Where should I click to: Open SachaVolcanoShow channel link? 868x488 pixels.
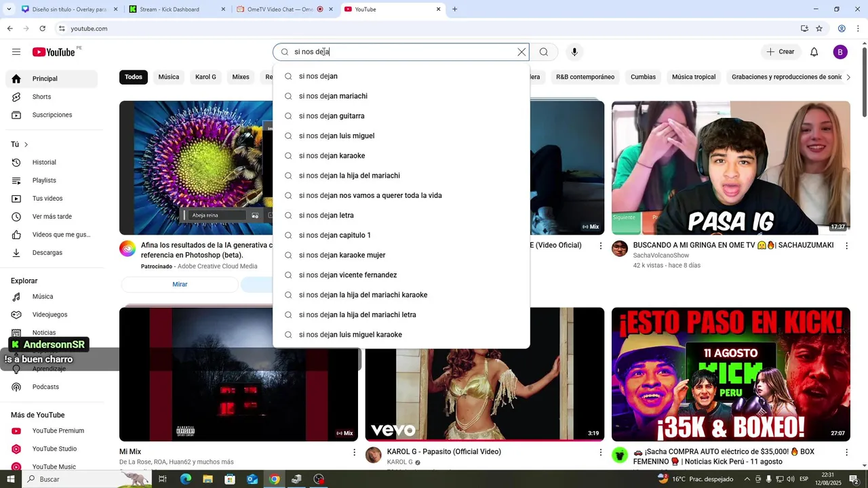(x=660, y=256)
